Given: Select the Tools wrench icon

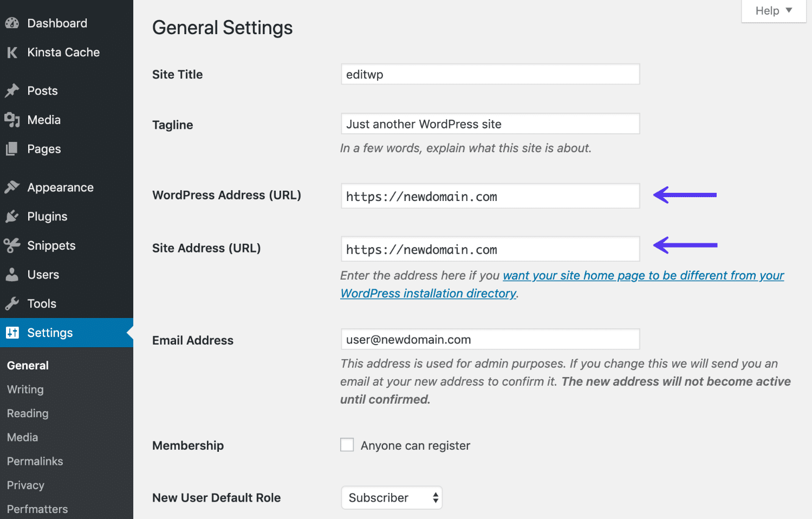Looking at the screenshot, I should pos(12,303).
